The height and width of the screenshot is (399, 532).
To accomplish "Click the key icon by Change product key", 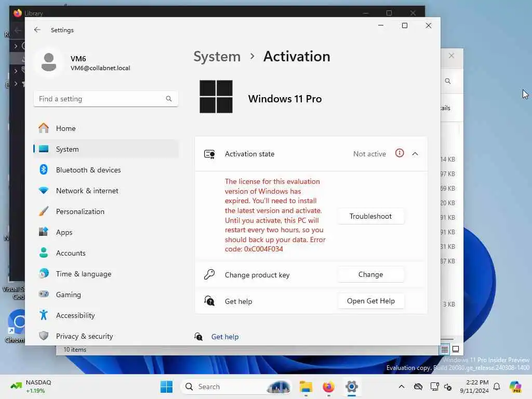I will (x=209, y=274).
